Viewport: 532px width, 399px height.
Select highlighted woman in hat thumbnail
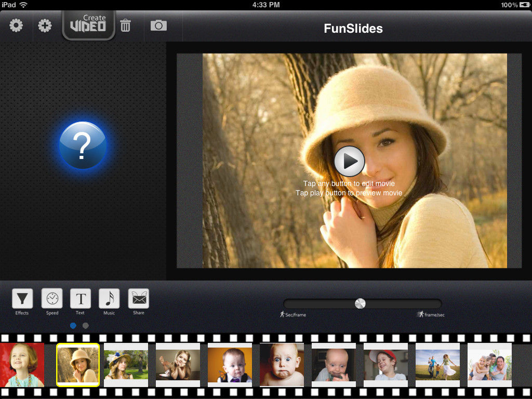coord(78,365)
